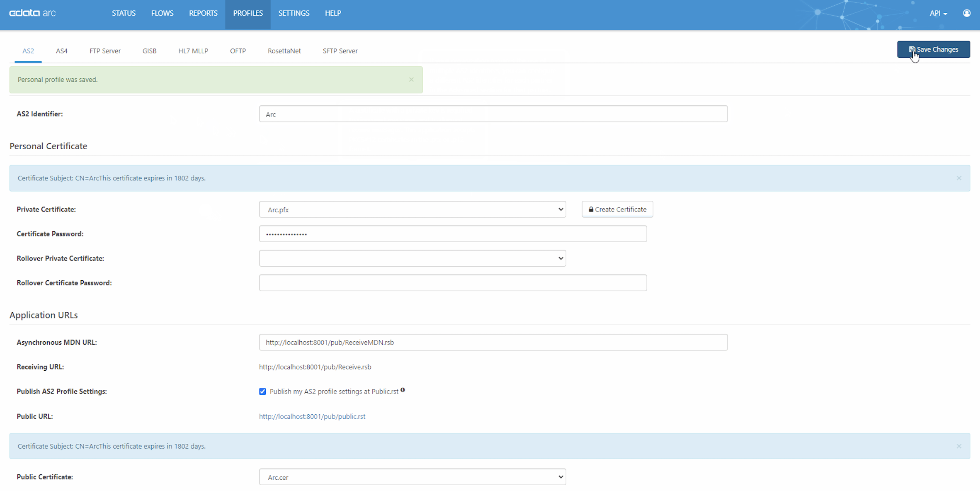980x491 pixels.
Task: Open the SFTP Server tab
Action: point(340,51)
